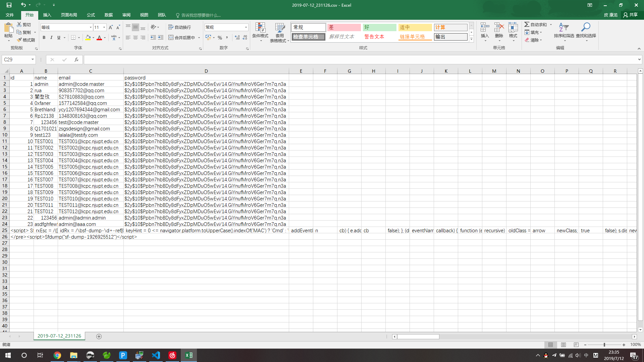
Task: Click the Cut scissors icon
Action: 19,24
